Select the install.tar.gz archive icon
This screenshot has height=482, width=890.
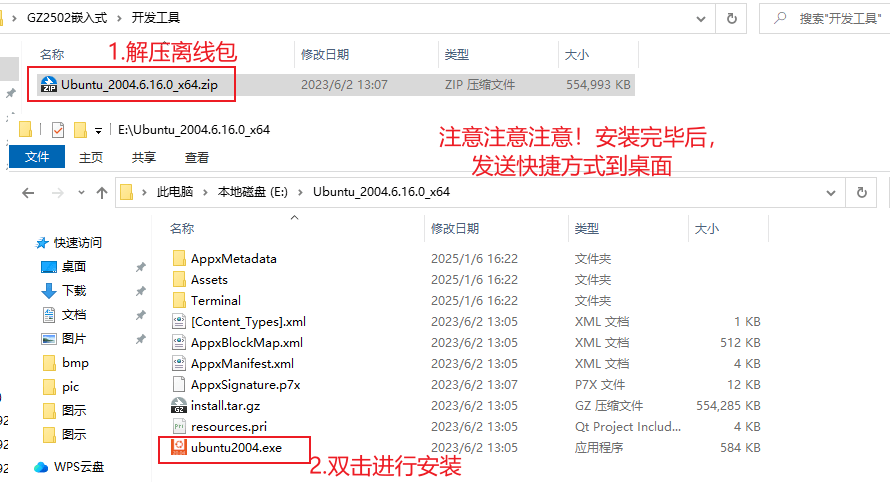coord(179,406)
